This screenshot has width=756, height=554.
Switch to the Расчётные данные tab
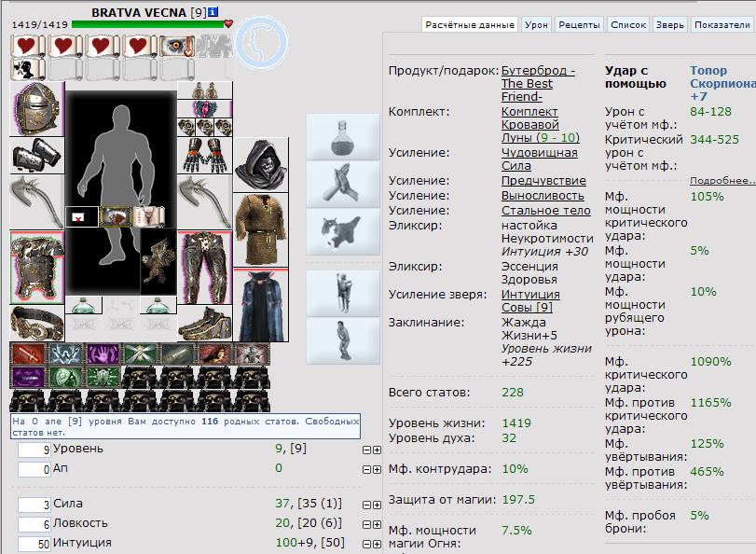pyautogui.click(x=470, y=24)
